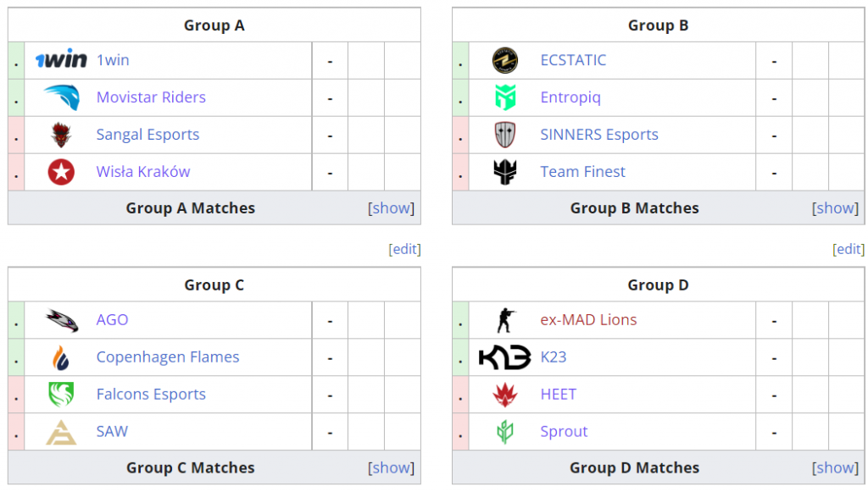Show the Group B Matches
The image size is (868, 492).
click(x=836, y=208)
